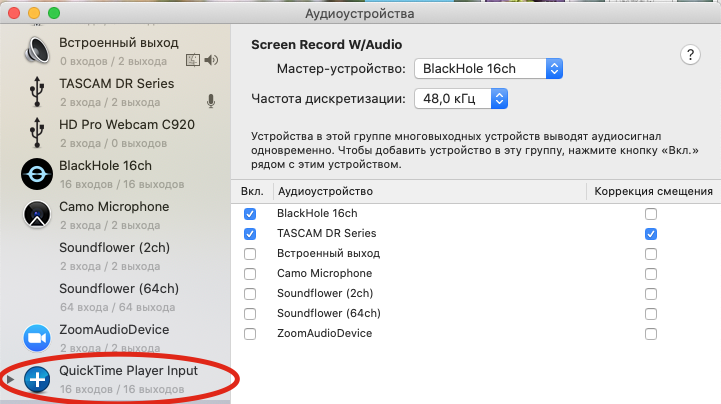This screenshot has width=721, height=404.
Task: Enable Soundflower (2ch) in the Вкл. column
Action: [x=250, y=294]
